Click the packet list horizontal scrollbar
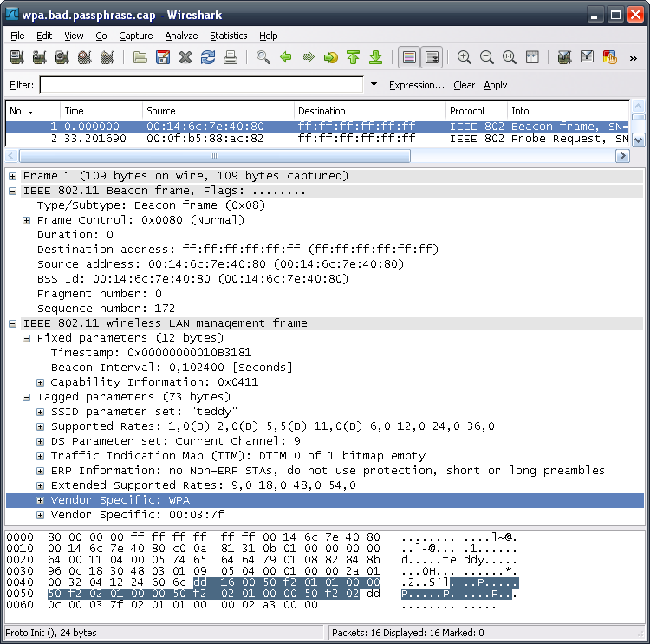 [215, 156]
